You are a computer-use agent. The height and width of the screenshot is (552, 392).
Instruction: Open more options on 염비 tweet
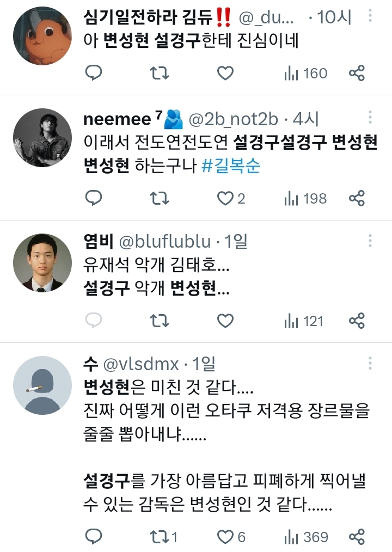pos(370,241)
